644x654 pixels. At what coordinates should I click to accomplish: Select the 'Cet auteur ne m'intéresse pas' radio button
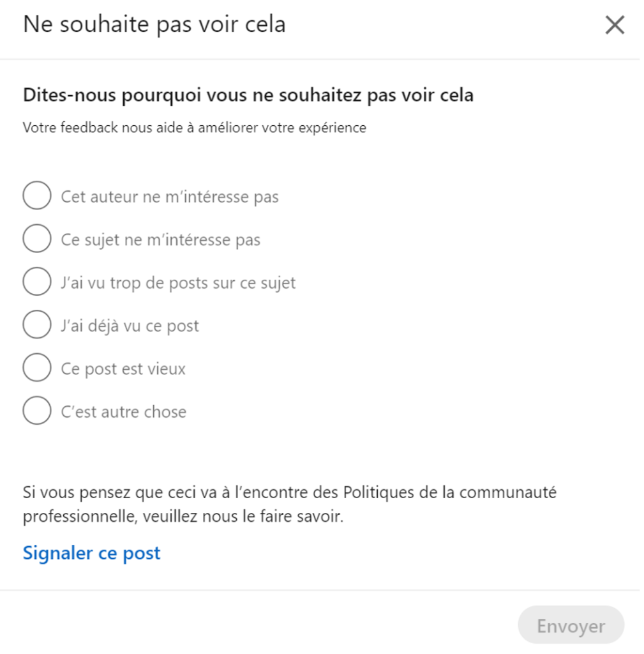pyautogui.click(x=37, y=195)
